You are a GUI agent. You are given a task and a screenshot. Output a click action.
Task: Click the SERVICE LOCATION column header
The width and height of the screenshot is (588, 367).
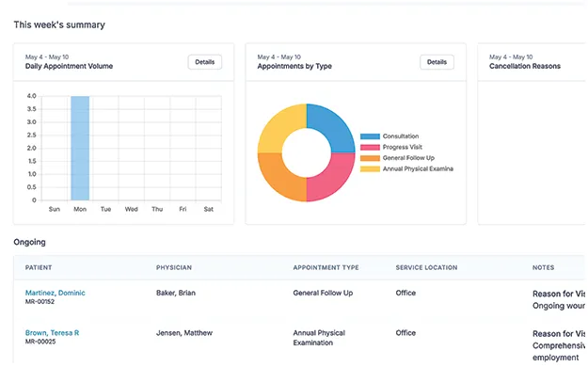[x=426, y=267]
